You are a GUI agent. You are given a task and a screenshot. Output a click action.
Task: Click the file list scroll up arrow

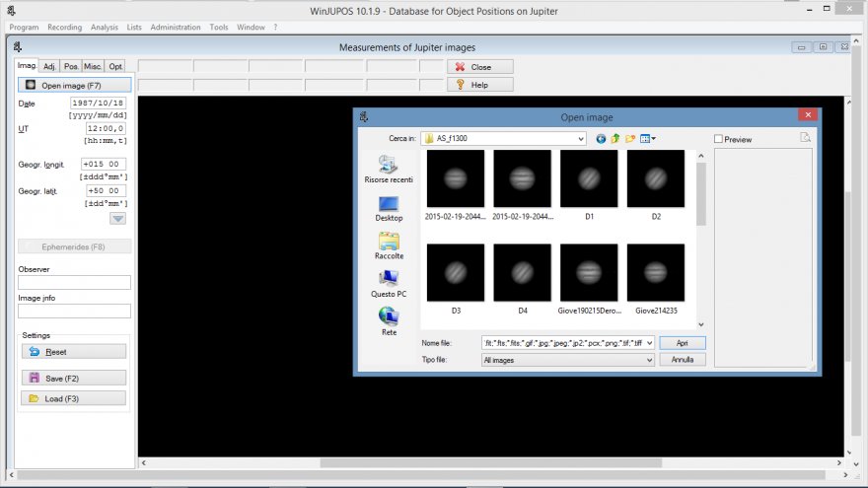click(701, 156)
